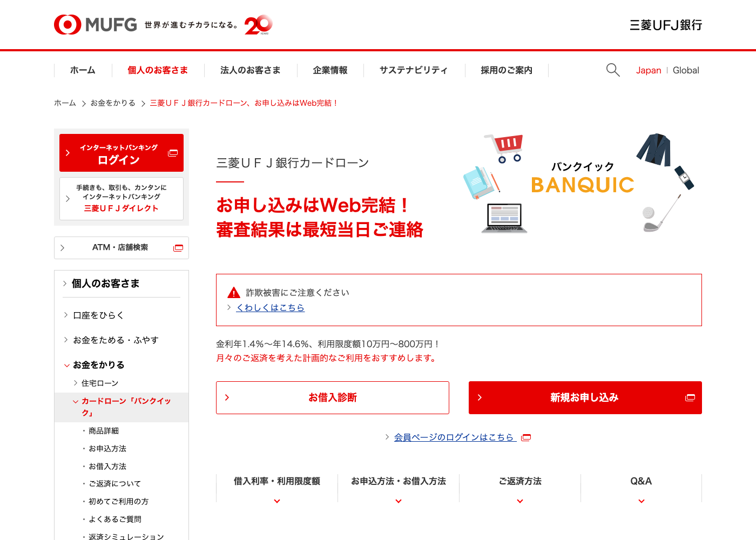Image resolution: width=756 pixels, height=540 pixels.
Task: Click the new-window icon beside ATM・店舗検索
Action: click(178, 248)
